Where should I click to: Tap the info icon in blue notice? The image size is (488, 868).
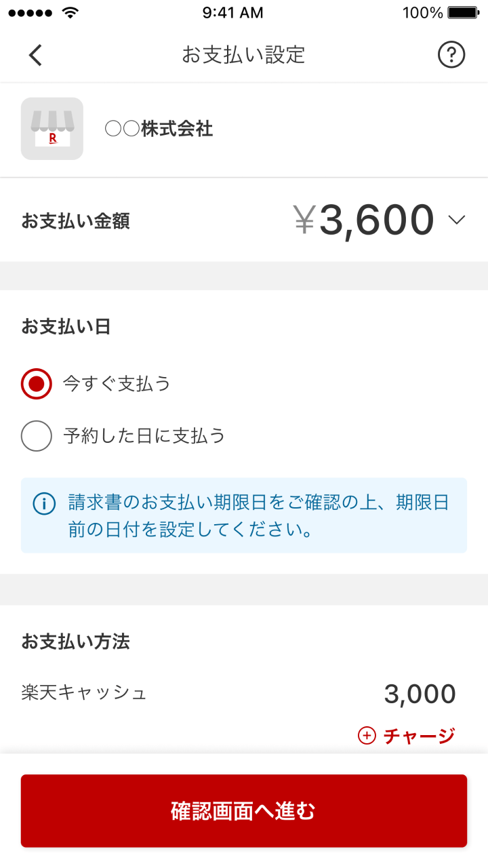pos(45,504)
